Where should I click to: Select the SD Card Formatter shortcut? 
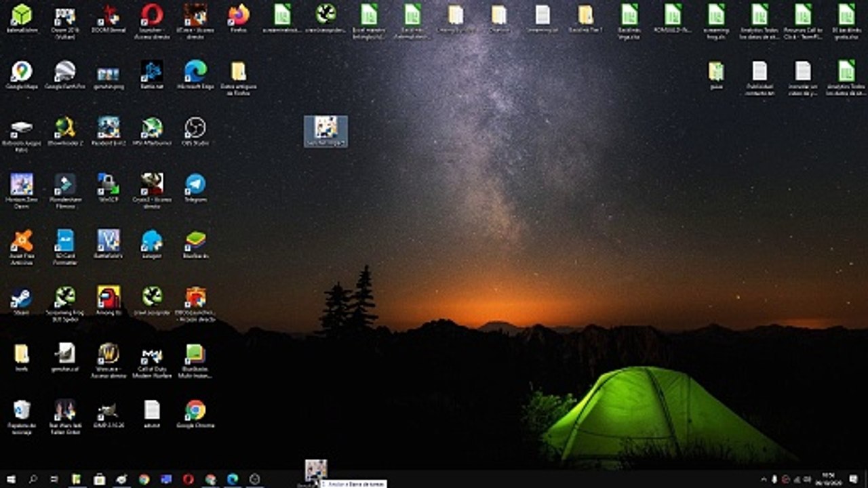(65, 247)
